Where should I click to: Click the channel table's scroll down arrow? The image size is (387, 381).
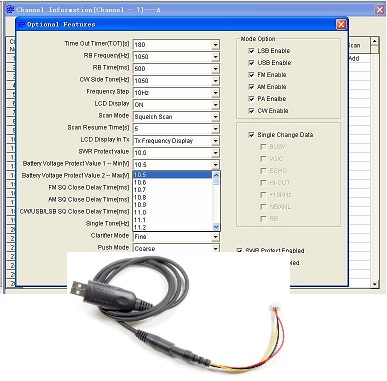(x=375, y=284)
